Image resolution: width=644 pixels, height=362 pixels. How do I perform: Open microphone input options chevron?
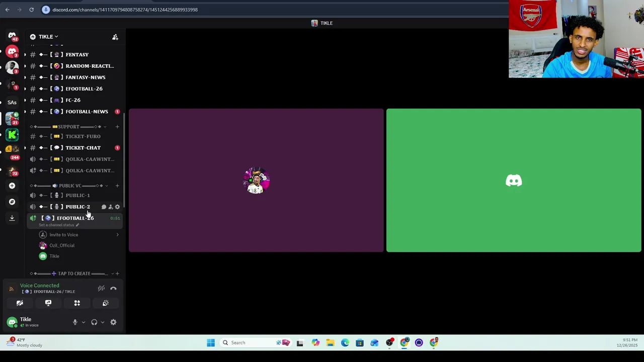(x=83, y=322)
